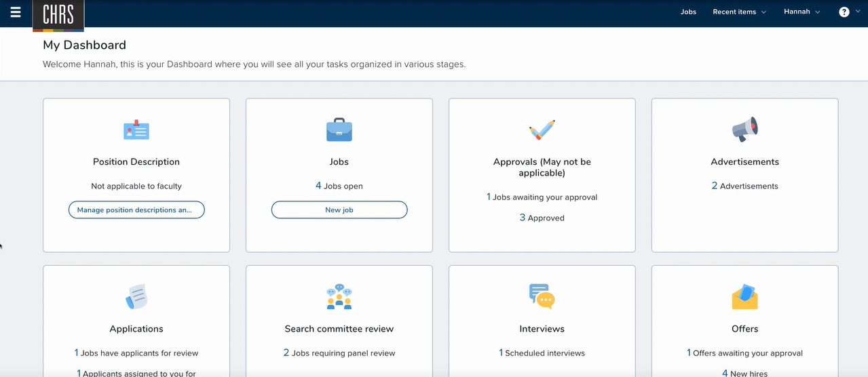Click the Applications paper document icon
Viewport: 868px width, 377px height.
pyautogui.click(x=136, y=296)
